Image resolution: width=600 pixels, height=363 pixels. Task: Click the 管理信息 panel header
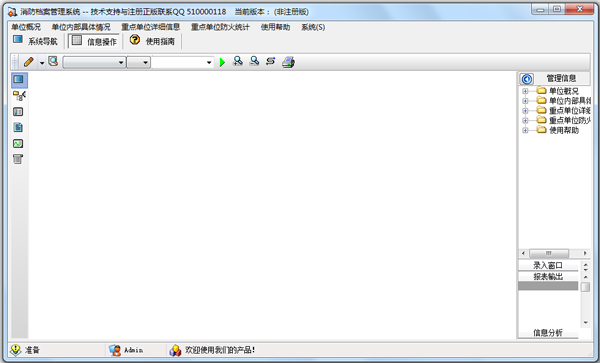click(x=561, y=78)
